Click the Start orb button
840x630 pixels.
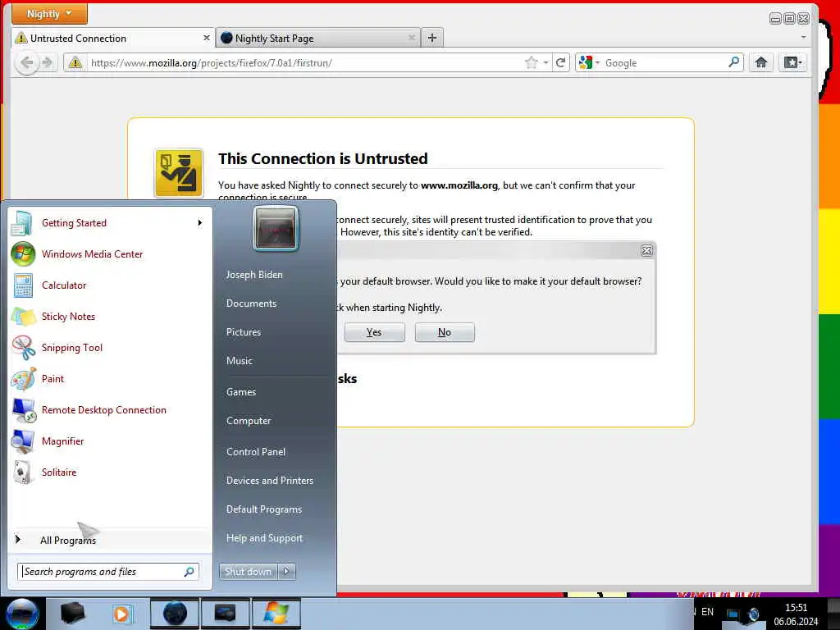pos(22,614)
